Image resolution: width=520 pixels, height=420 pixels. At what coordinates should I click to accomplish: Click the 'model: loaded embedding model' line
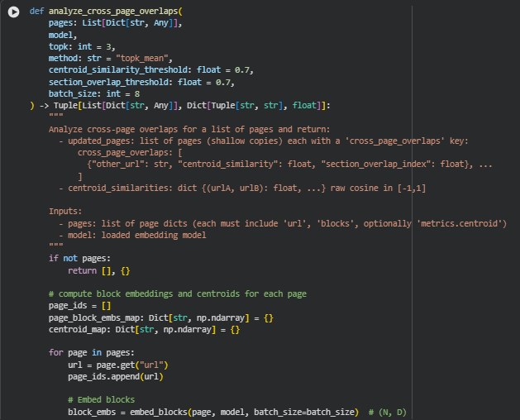click(136, 235)
